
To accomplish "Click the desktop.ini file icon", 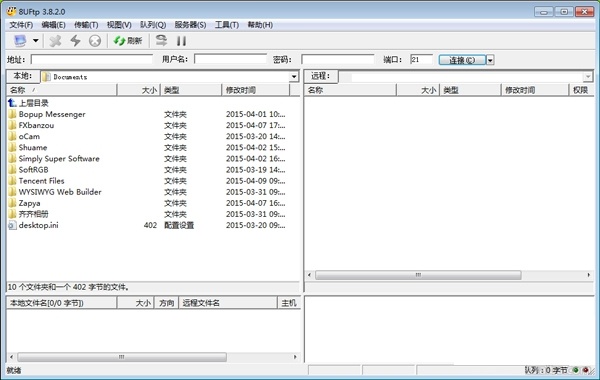I will coord(13,225).
